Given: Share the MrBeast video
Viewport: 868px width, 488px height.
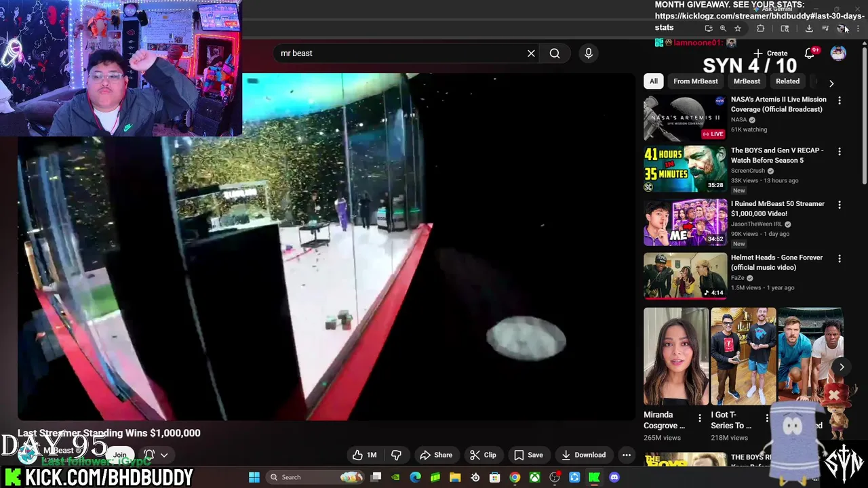Looking at the screenshot, I should (436, 455).
